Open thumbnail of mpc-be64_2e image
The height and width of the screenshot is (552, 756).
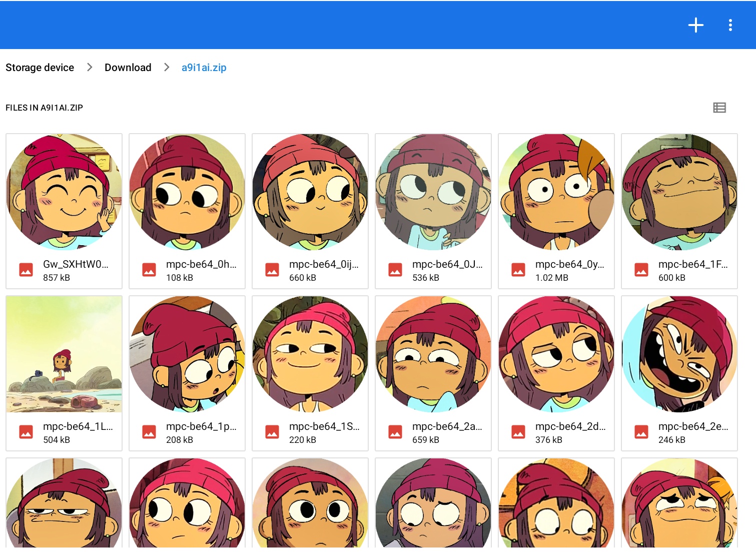679,354
